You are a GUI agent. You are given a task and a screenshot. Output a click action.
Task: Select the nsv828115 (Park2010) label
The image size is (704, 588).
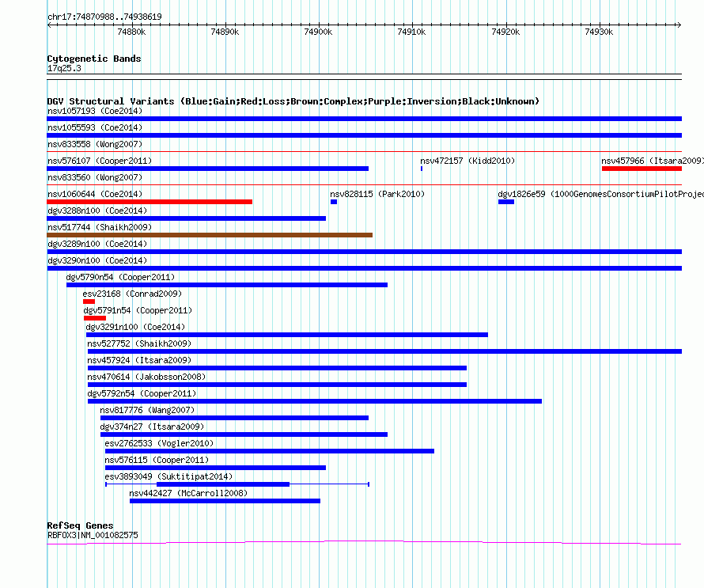pos(377,194)
